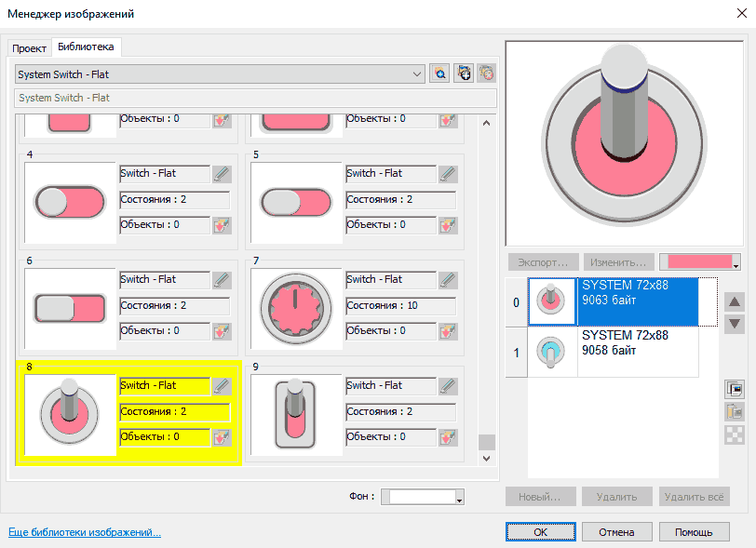Select lever switch thumbnail number 9

tap(296, 415)
